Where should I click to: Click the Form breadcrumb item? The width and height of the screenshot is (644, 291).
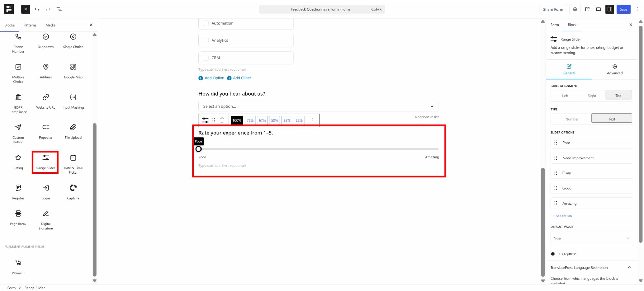pos(11,288)
